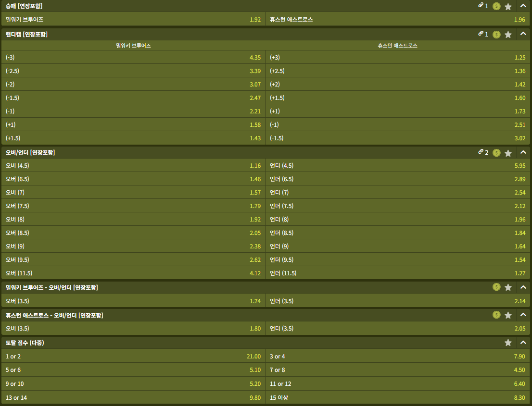This screenshot has height=406, width=532.
Task: Pick 오버 (7) at 1.57
Action: click(x=133, y=192)
